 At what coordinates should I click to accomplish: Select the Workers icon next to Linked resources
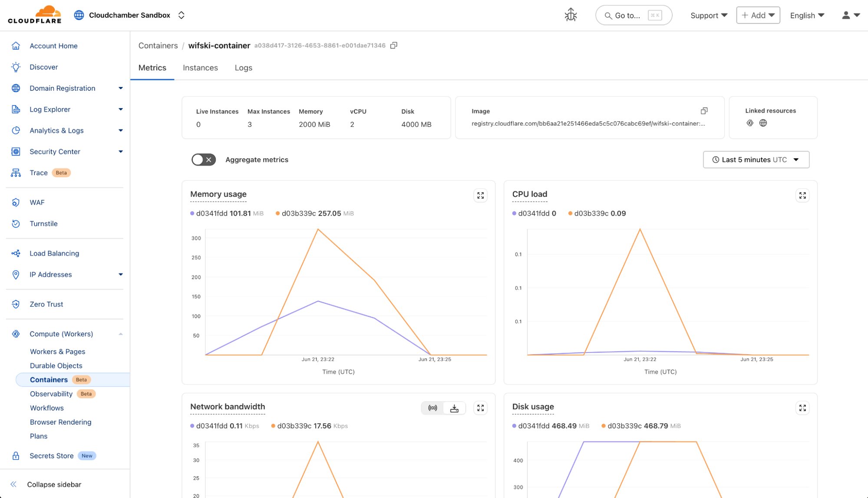tap(750, 123)
